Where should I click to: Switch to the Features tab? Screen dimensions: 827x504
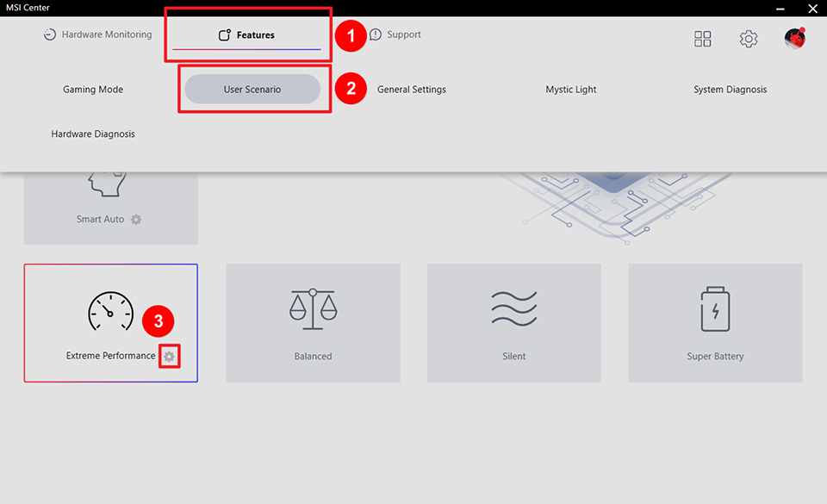pyautogui.click(x=247, y=35)
